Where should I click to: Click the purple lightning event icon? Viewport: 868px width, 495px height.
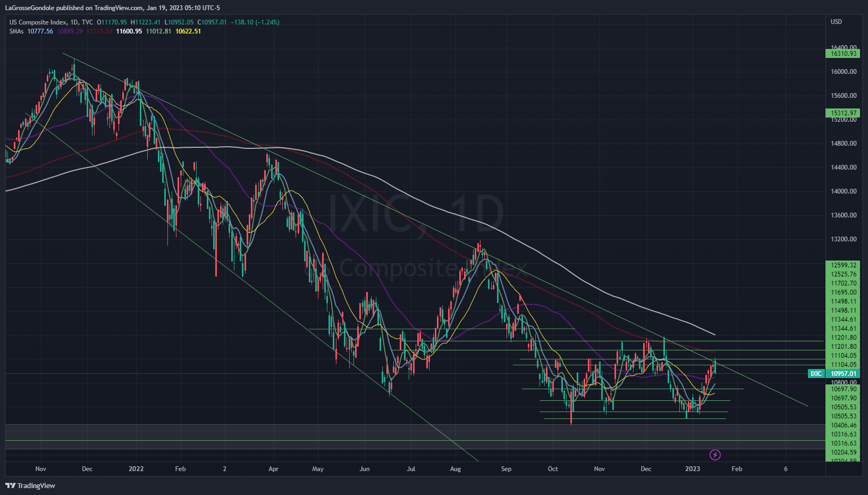715,455
